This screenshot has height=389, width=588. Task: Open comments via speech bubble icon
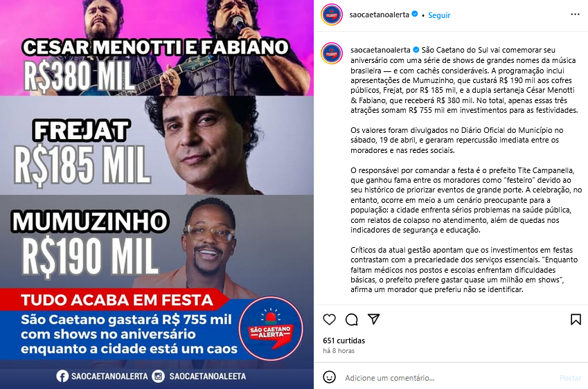[x=351, y=320]
